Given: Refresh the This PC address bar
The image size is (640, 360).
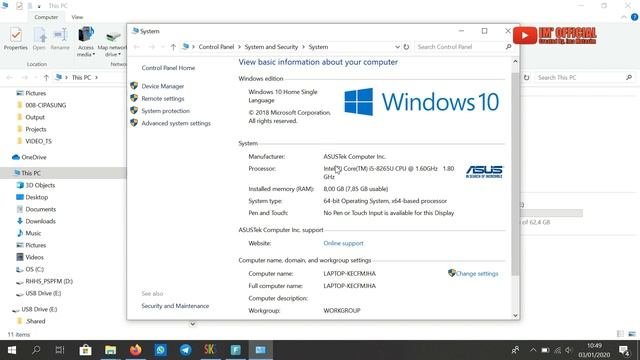Looking at the screenshot, I should [x=527, y=78].
